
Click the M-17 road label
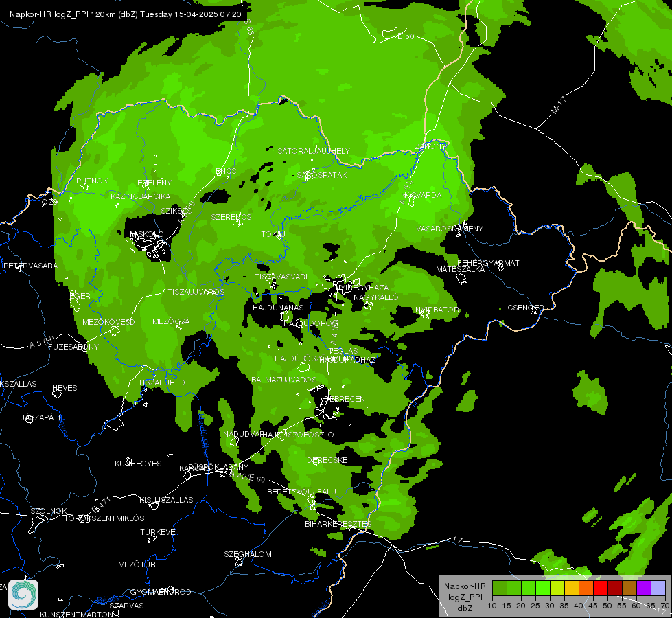559,105
